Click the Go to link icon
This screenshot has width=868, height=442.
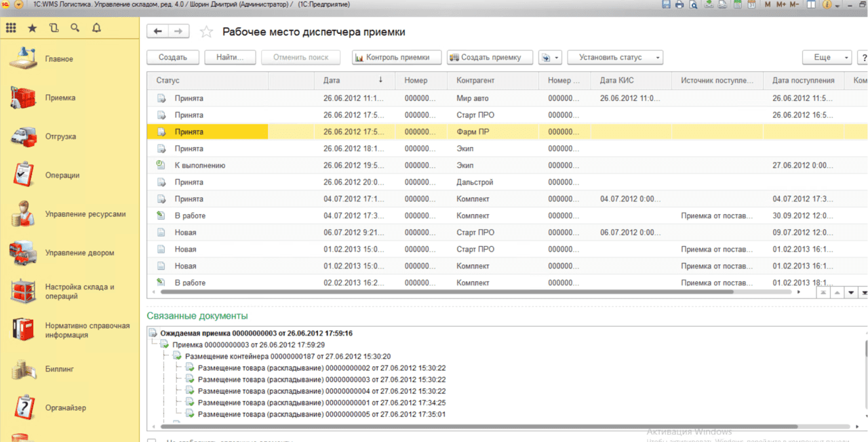(x=722, y=4)
